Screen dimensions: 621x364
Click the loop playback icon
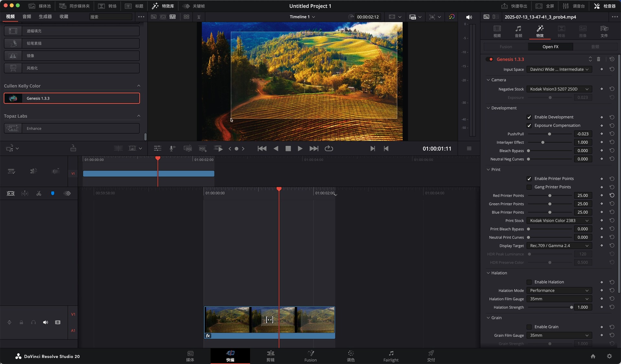pos(329,148)
